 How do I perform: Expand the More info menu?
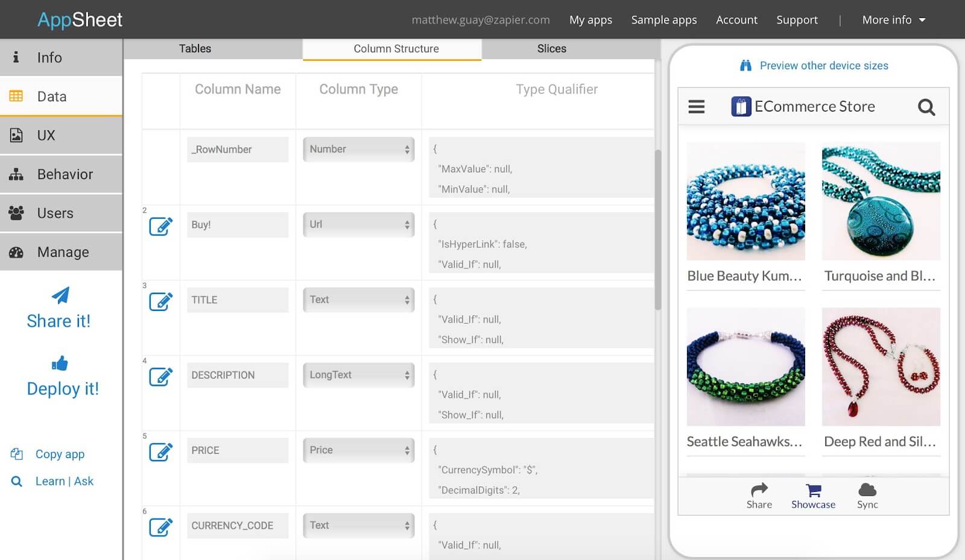893,19
